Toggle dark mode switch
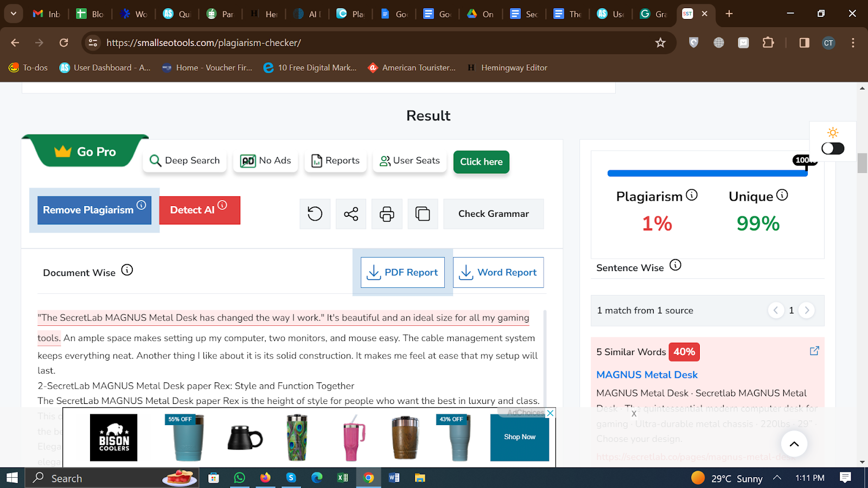 coord(833,149)
